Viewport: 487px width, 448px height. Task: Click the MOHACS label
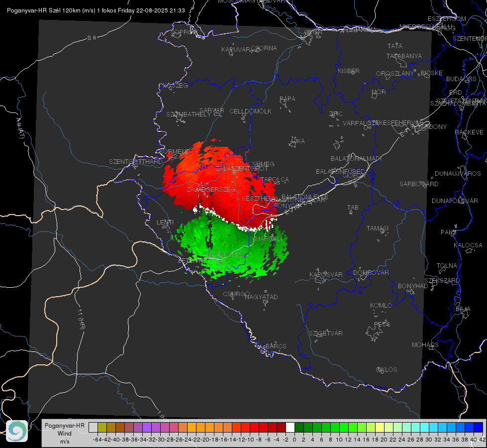pyautogui.click(x=425, y=345)
